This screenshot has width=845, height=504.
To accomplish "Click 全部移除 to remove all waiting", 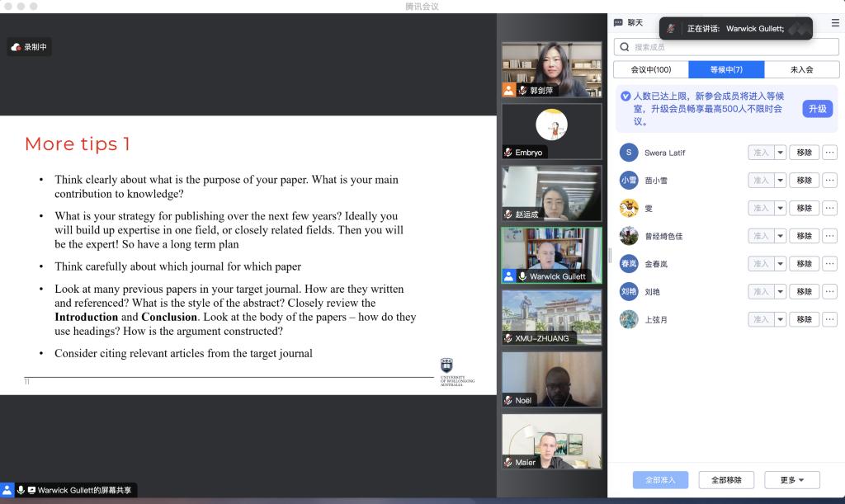I will [726, 480].
